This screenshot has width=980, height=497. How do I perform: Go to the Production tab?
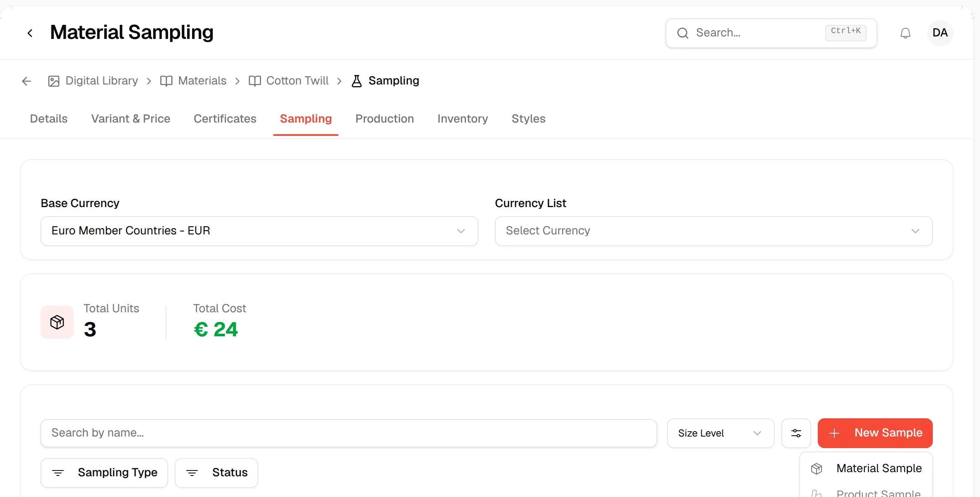tap(384, 119)
